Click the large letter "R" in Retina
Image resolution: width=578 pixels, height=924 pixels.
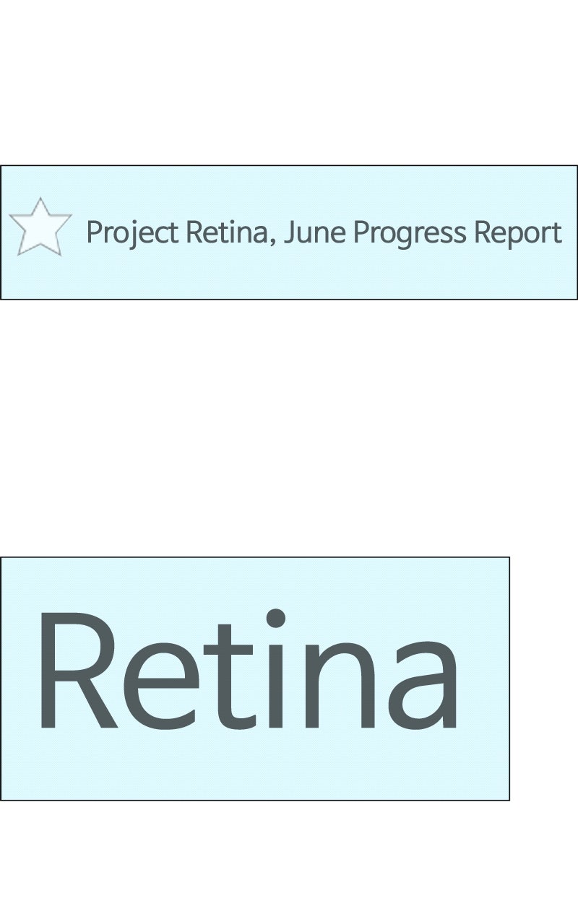76,671
